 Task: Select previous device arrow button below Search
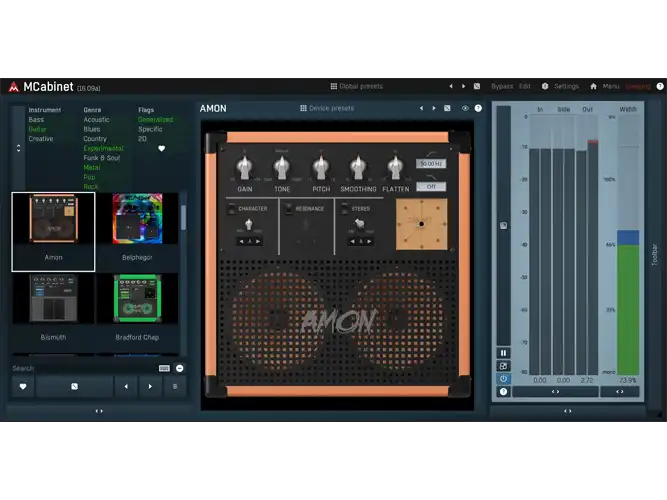tap(126, 386)
